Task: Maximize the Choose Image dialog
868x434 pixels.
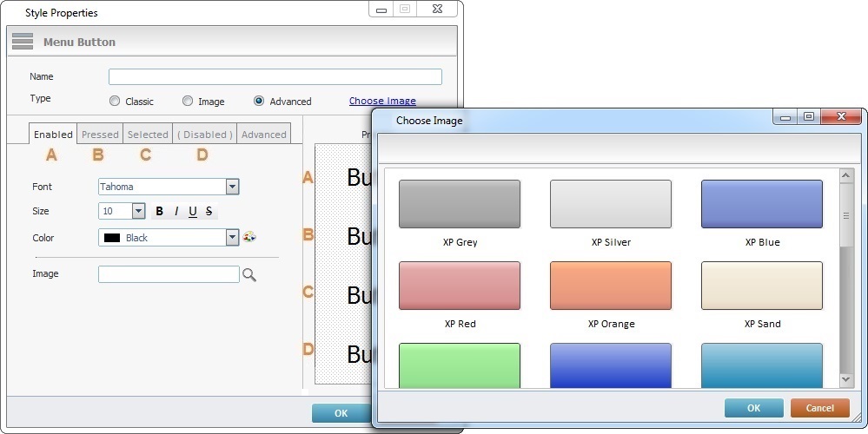Action: (809, 117)
